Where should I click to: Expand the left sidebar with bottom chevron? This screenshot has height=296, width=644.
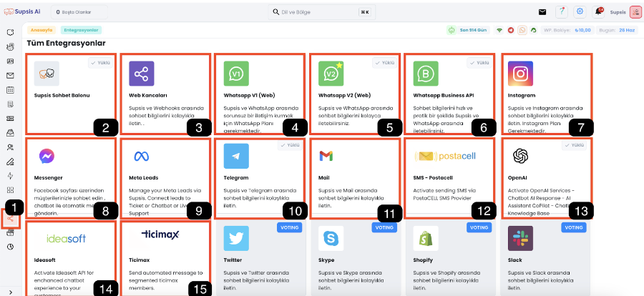[11, 292]
